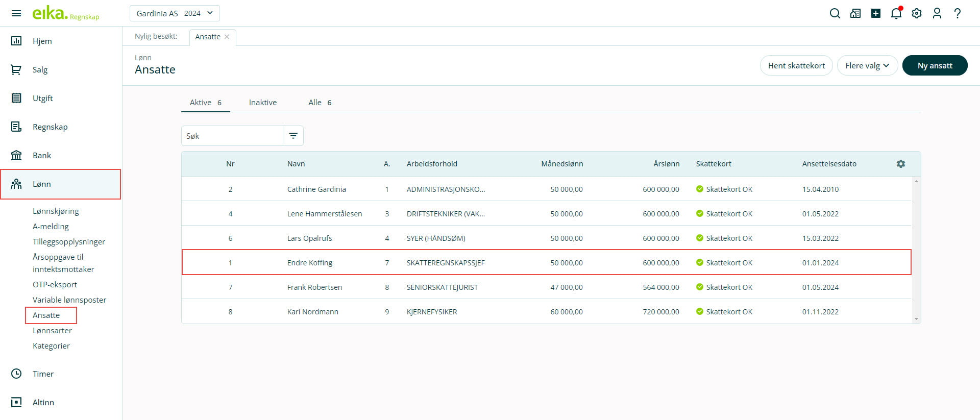The width and height of the screenshot is (980, 420).
Task: Switch to the Alle tab
Action: 320,103
